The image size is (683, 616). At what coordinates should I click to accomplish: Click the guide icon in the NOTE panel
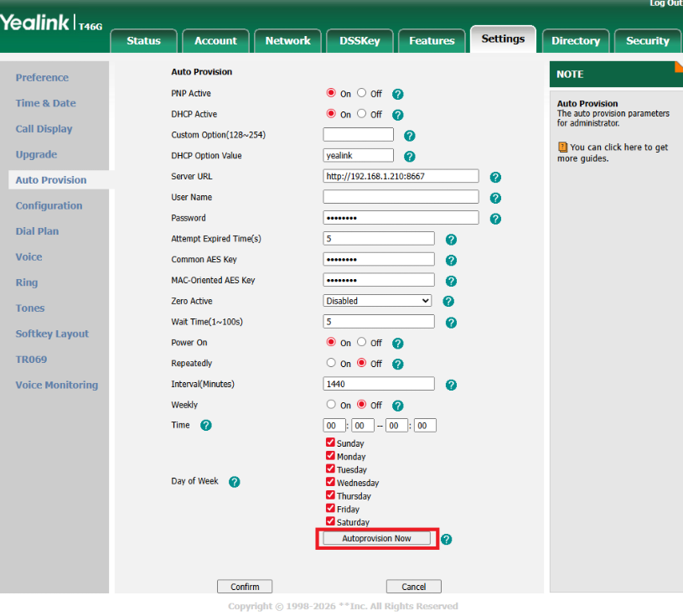[562, 148]
